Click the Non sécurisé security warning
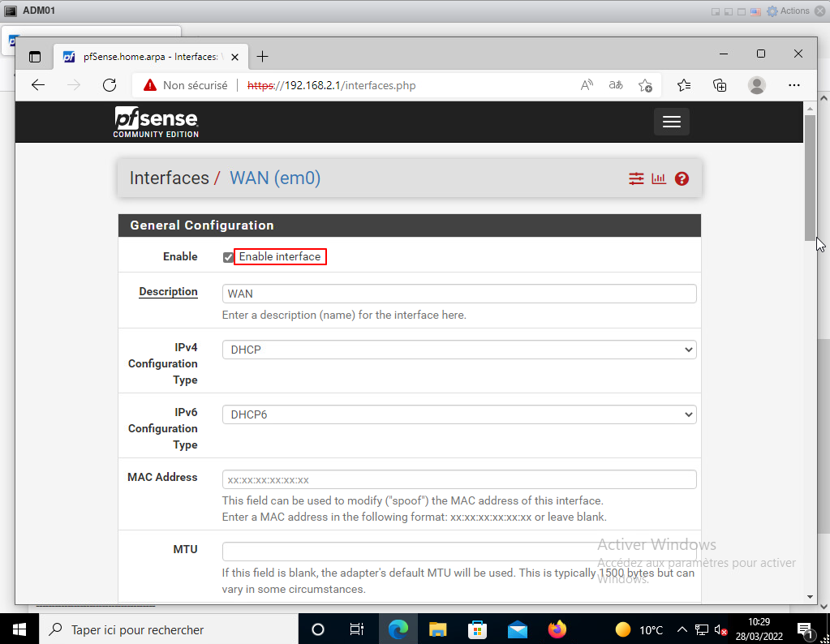Screen dimensions: 830x644 pos(186,85)
